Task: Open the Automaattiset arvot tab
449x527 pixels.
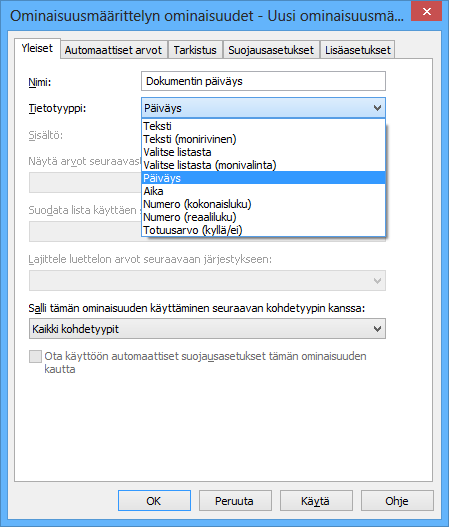Action: (x=113, y=50)
